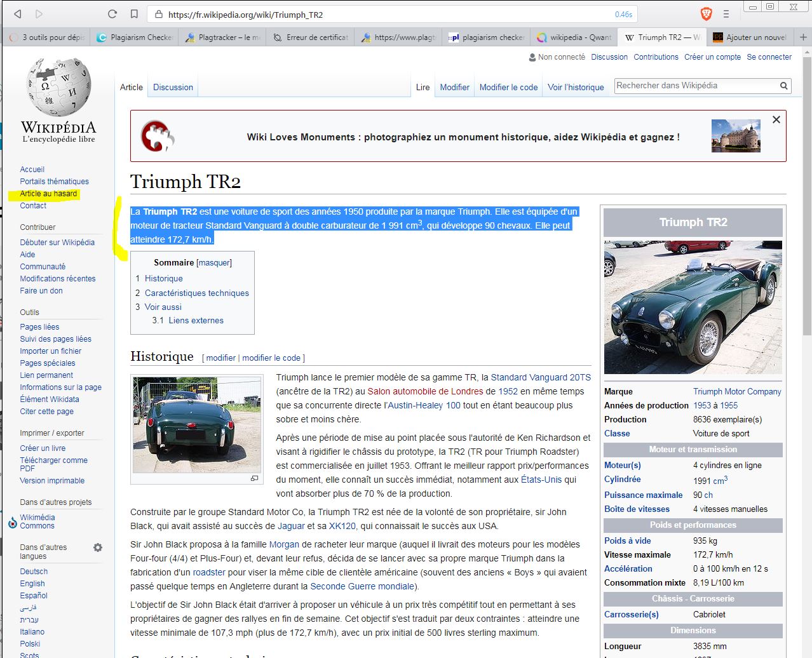The image size is (812, 658).
Task: Click the Rechercher dans Wikipédia search field
Action: pyautogui.click(x=696, y=86)
